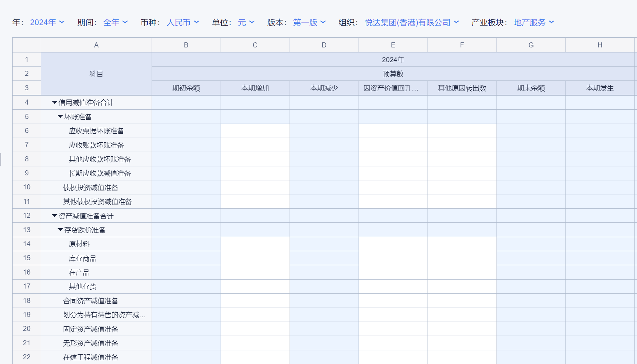
Task: Open the 产业板块 地产服务 dropdown
Action: point(534,23)
